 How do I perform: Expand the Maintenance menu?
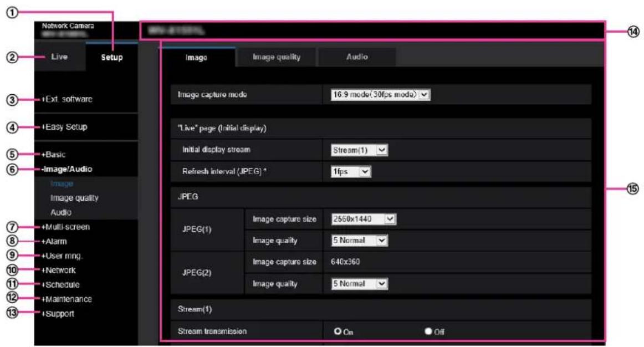point(67,299)
